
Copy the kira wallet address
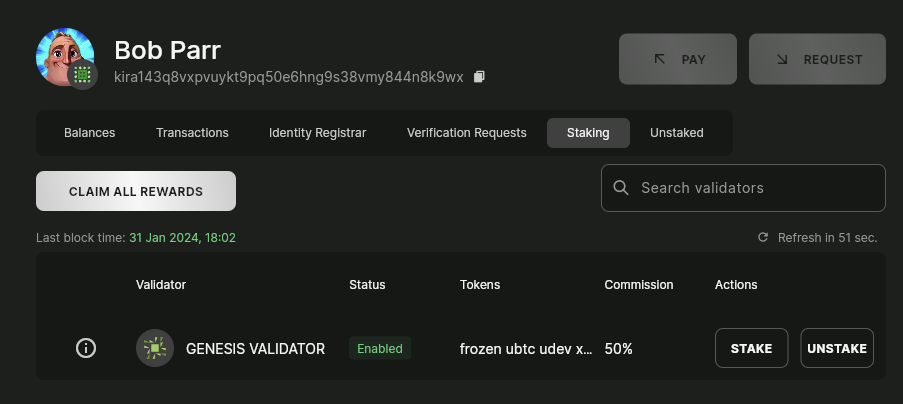tap(479, 77)
